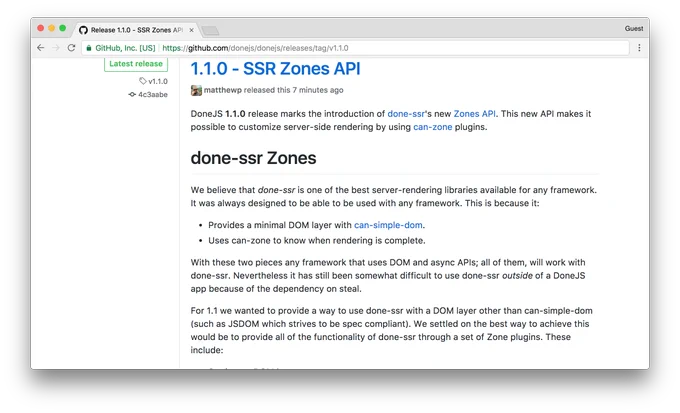The height and width of the screenshot is (413, 680).
Task: Click the browser forward arrow
Action: [x=56, y=48]
